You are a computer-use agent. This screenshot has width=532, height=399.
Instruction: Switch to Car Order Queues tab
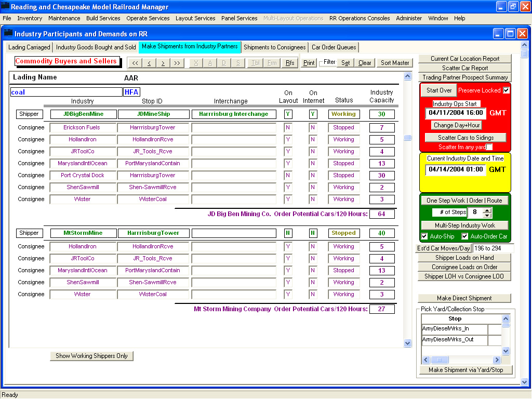tap(334, 47)
